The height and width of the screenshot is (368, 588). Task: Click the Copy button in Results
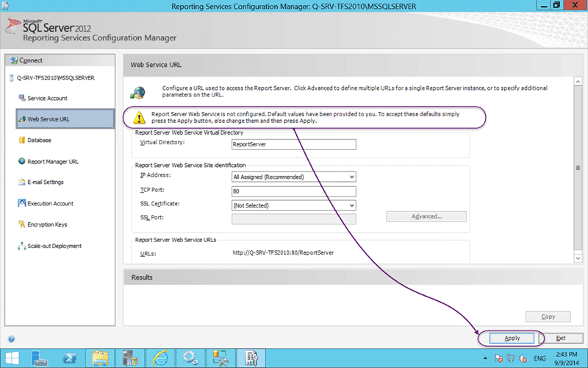click(x=548, y=317)
